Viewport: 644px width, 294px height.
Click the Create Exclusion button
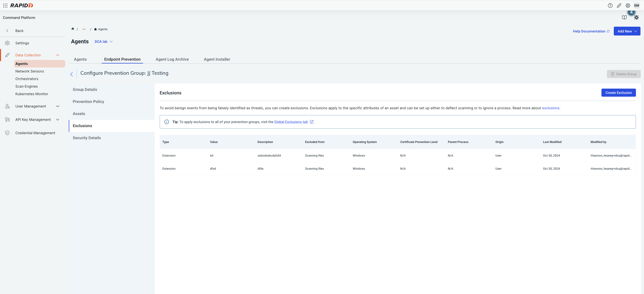pos(618,93)
